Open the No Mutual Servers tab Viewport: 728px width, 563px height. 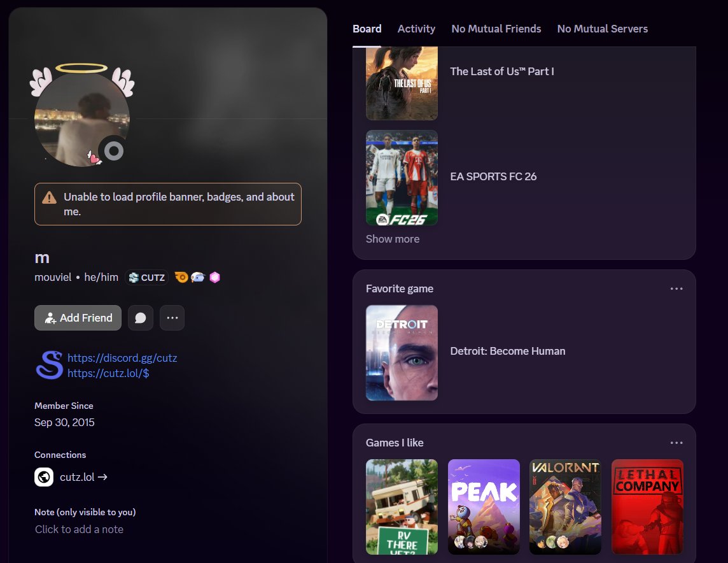pos(602,29)
